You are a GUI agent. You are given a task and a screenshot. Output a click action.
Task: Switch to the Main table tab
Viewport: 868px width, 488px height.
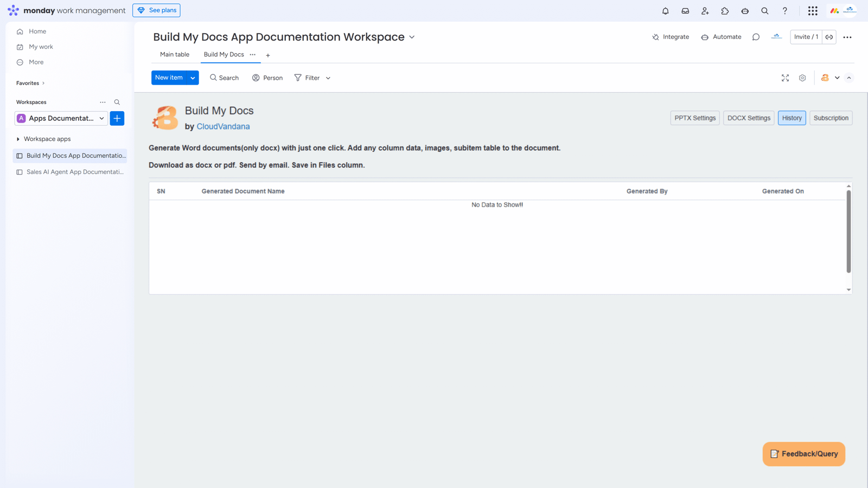[175, 55]
